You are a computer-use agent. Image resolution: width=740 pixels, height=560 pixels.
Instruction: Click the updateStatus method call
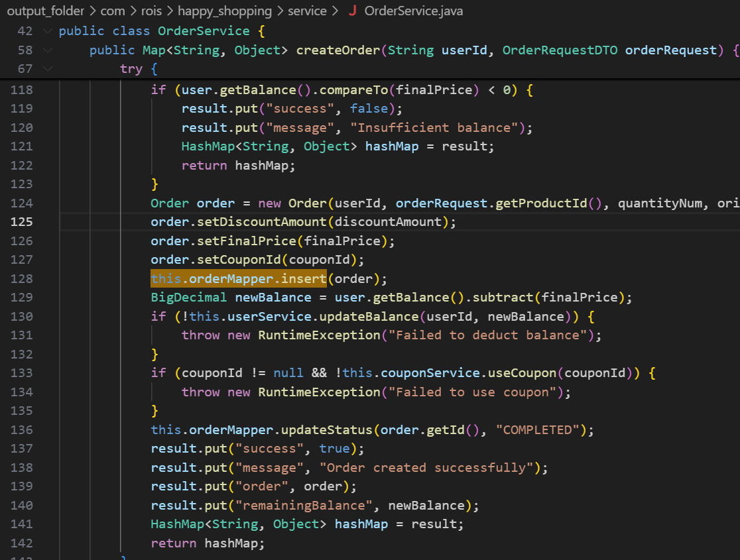(x=327, y=430)
